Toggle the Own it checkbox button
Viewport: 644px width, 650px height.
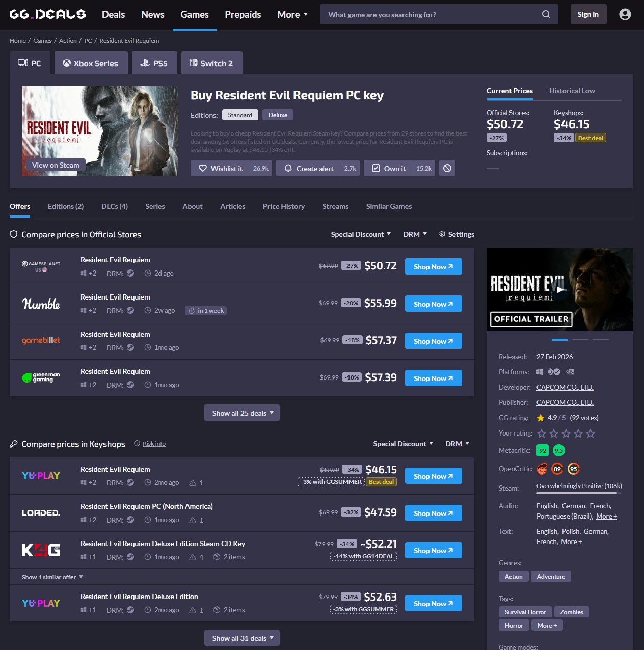388,168
